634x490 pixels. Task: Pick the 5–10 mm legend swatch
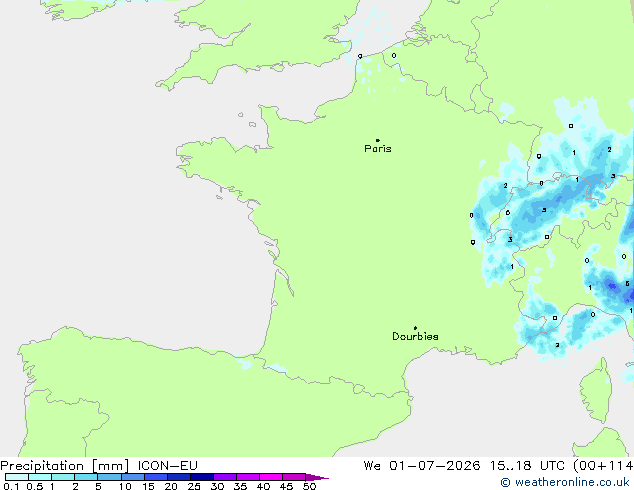(x=109, y=477)
